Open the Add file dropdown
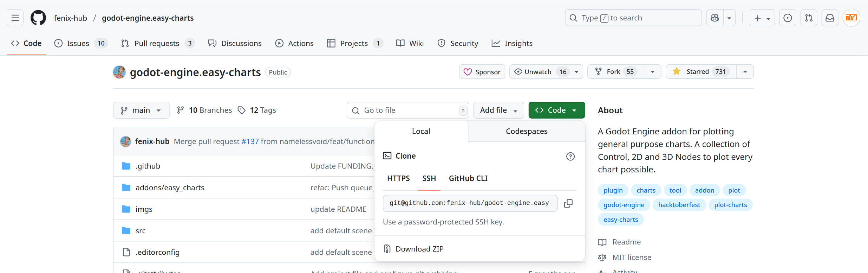Image resolution: width=868 pixels, height=273 pixels. tap(498, 110)
